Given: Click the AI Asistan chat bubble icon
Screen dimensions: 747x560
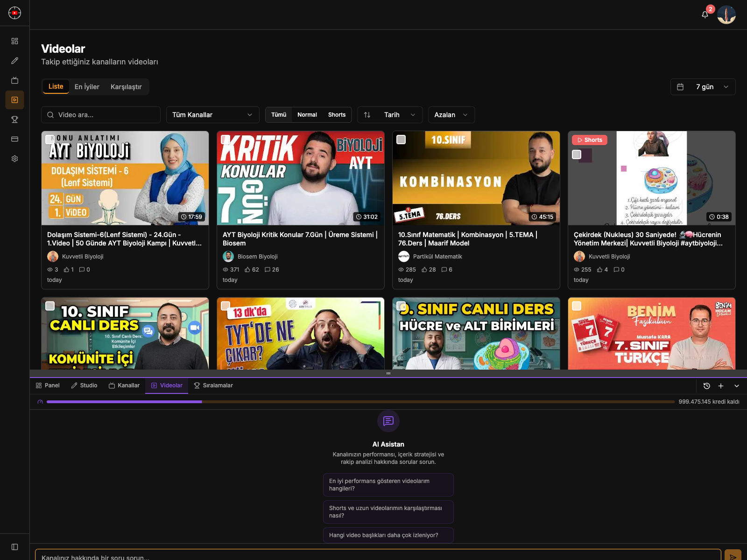Looking at the screenshot, I should (x=388, y=421).
